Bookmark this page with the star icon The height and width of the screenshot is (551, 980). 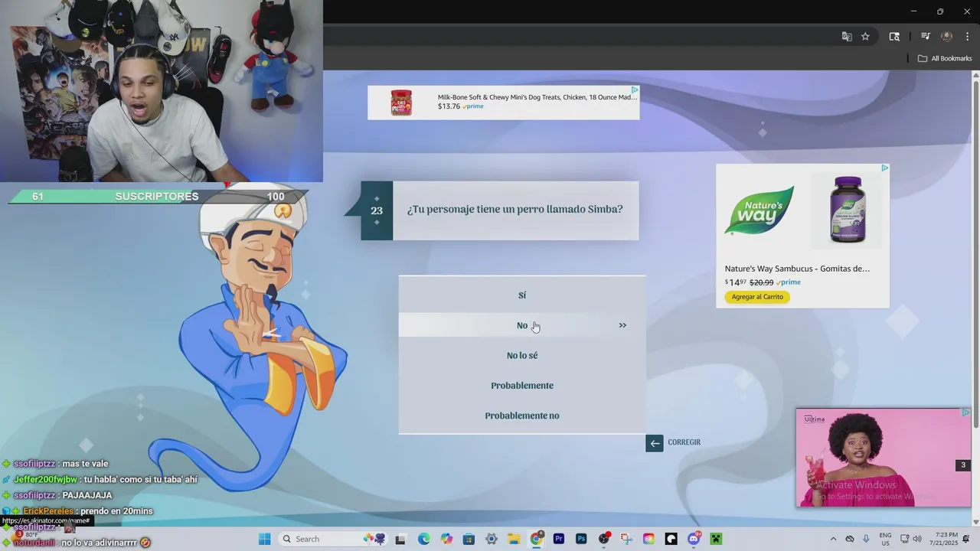pyautogui.click(x=865, y=36)
